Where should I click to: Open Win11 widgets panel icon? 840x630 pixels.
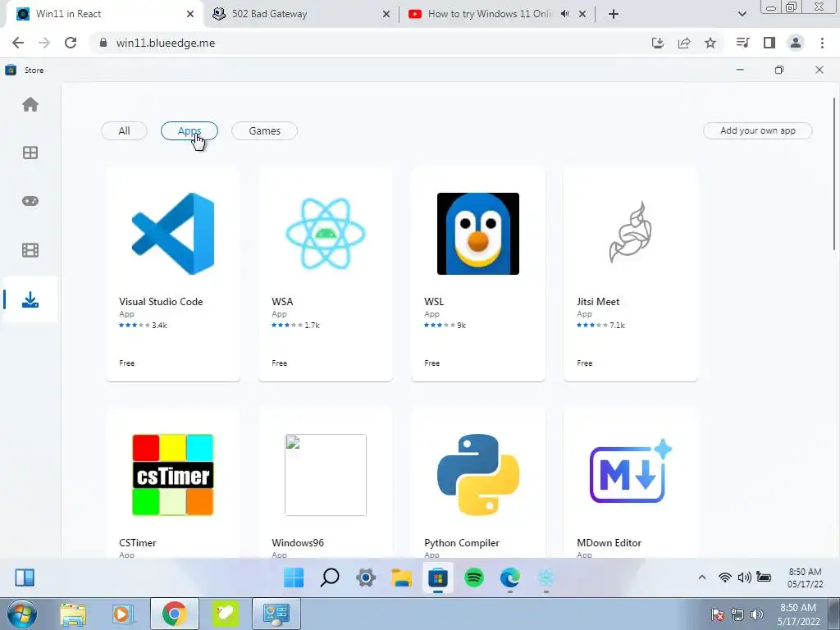coord(25,577)
